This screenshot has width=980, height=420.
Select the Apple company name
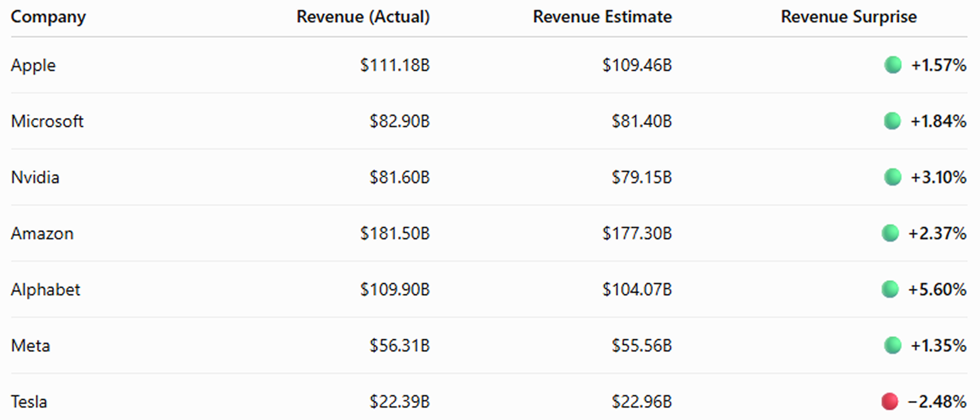click(x=33, y=66)
